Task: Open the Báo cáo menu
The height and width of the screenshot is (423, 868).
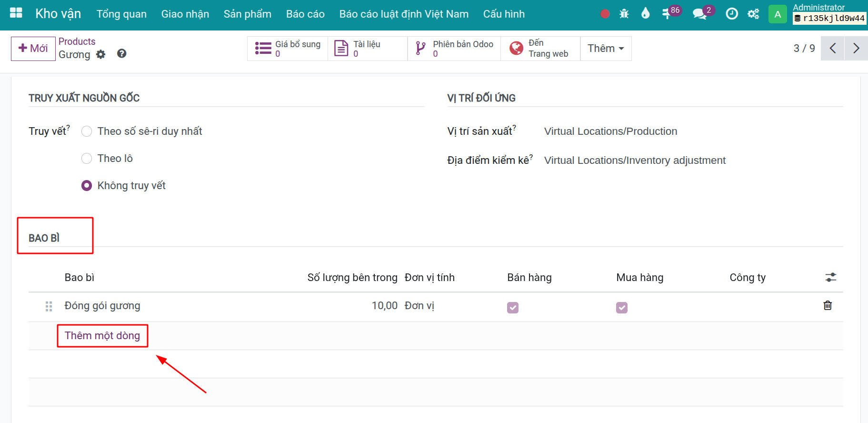Action: [305, 14]
